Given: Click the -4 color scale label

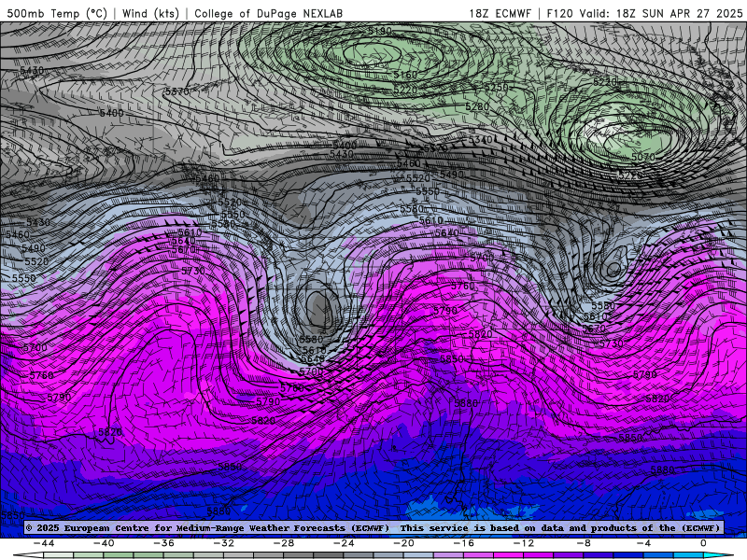Looking at the screenshot, I should [x=644, y=543].
